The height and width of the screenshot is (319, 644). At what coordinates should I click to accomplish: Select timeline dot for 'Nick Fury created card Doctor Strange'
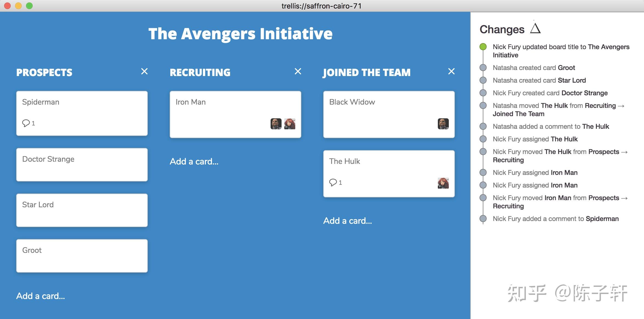(483, 93)
